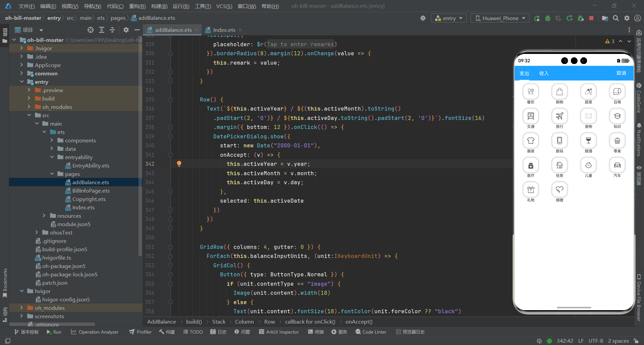The height and width of the screenshot is (345, 644).
Task: Click the user account avatar icon
Action: point(638,18)
